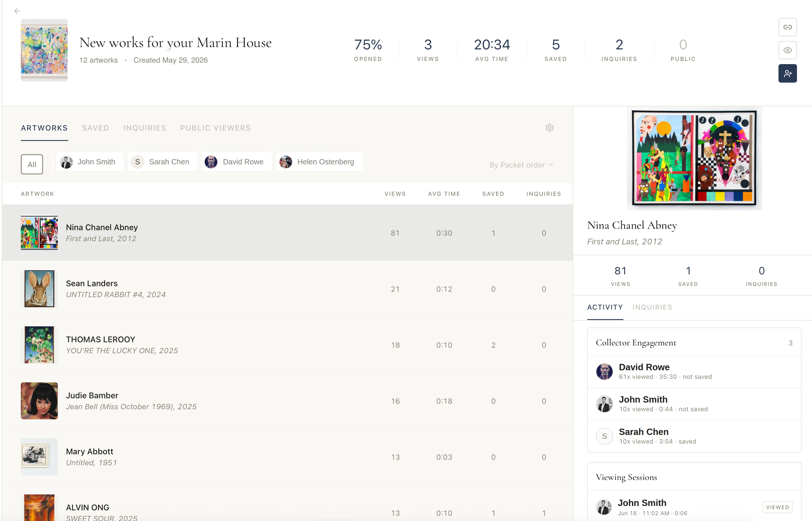
Task: Click Sarah Chen's S avatar in Collector Engagement
Action: [604, 436]
